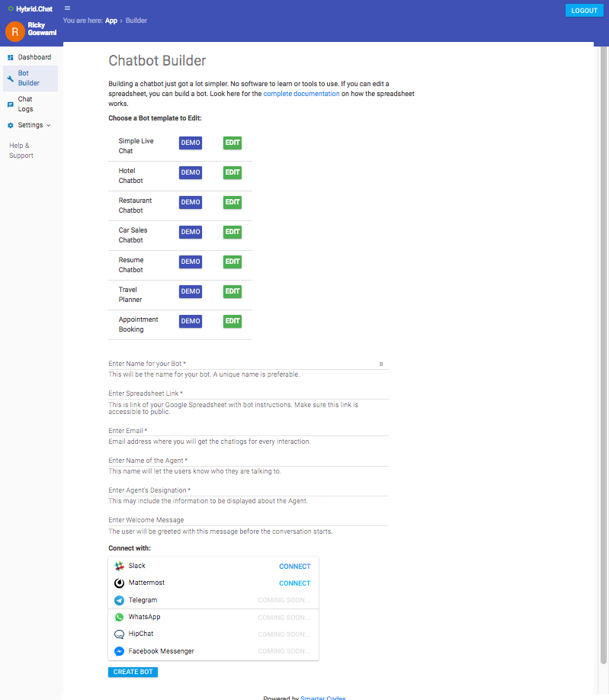Edit the Resume Chatbot template

[x=232, y=262]
